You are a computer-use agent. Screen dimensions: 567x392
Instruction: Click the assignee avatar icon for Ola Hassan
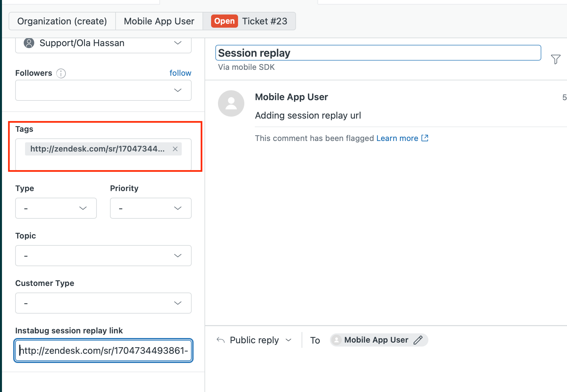click(29, 43)
